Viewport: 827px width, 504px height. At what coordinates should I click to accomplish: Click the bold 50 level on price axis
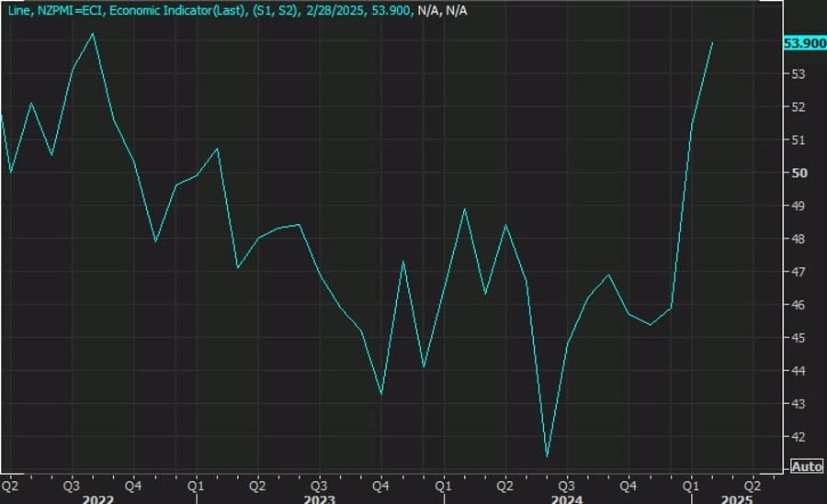[x=799, y=173]
